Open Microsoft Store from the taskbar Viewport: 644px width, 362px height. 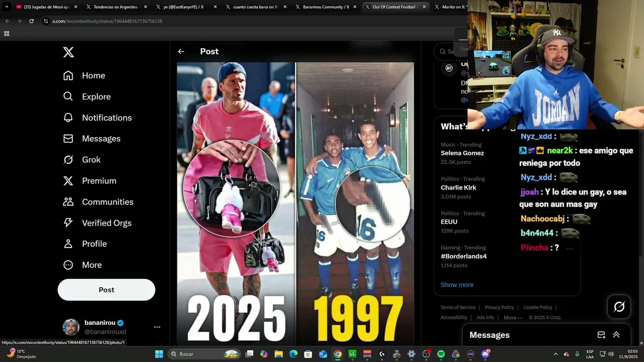(308, 354)
